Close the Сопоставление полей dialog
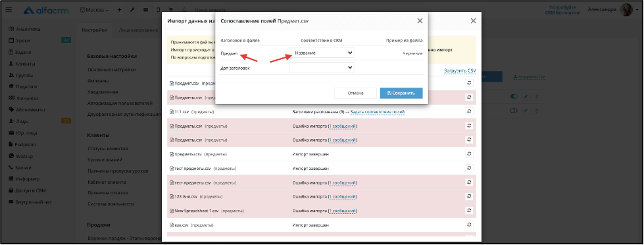The height and width of the screenshot is (245, 644). [x=420, y=20]
